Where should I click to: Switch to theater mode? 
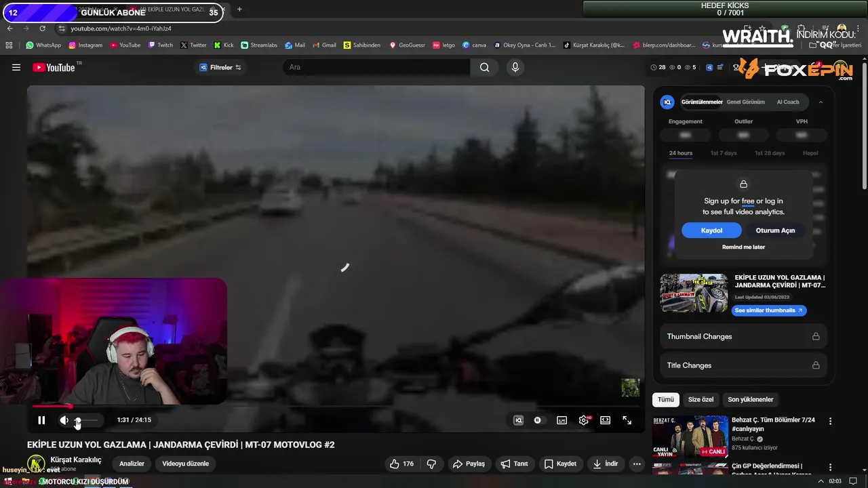click(606, 420)
